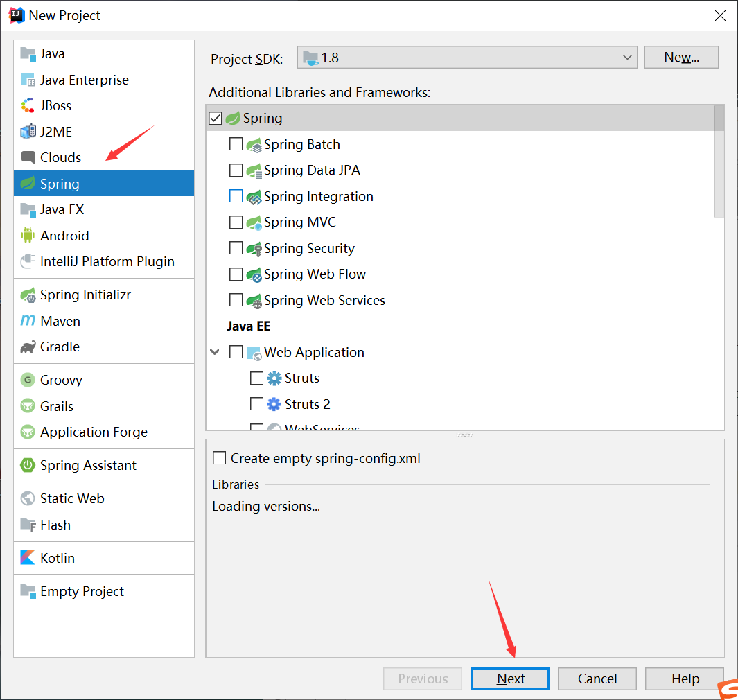Click the Struts gear icon
The height and width of the screenshot is (700, 738).
point(274,378)
